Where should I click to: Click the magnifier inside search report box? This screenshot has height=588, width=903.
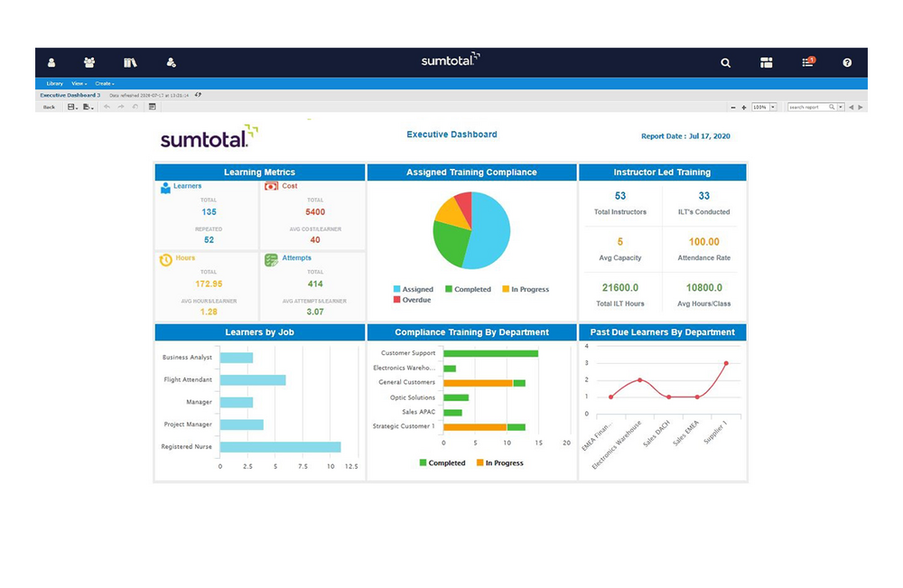click(832, 107)
